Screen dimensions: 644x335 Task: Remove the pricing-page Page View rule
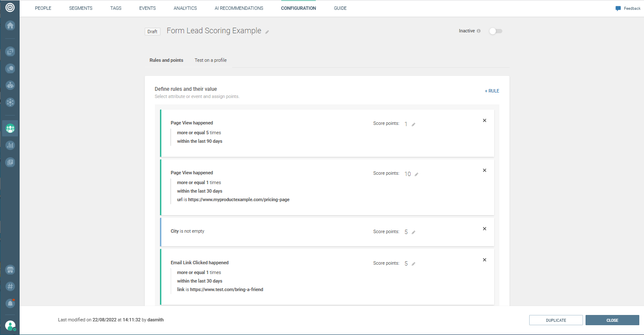coord(484,170)
